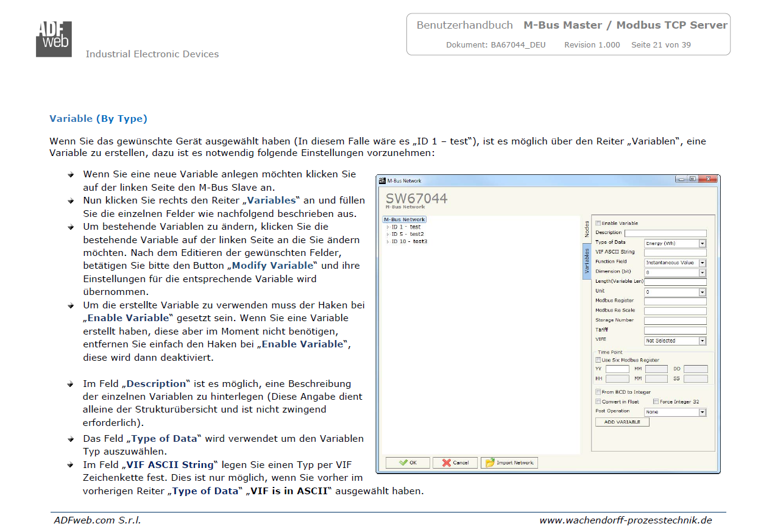Click the 'ADFweb.com S.r.l.' footer text
772x532 pixels.
click(97, 520)
